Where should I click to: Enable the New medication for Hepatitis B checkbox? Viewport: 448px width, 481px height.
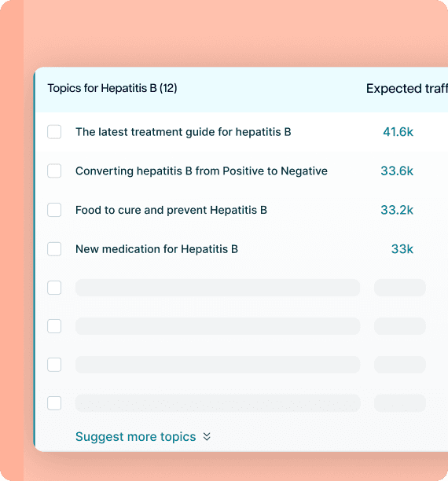pos(54,249)
